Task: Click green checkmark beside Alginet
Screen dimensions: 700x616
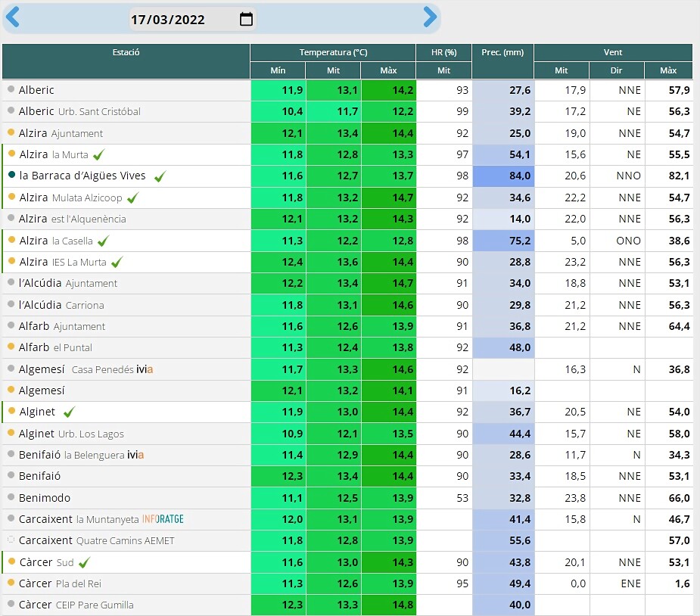Action: pos(69,412)
